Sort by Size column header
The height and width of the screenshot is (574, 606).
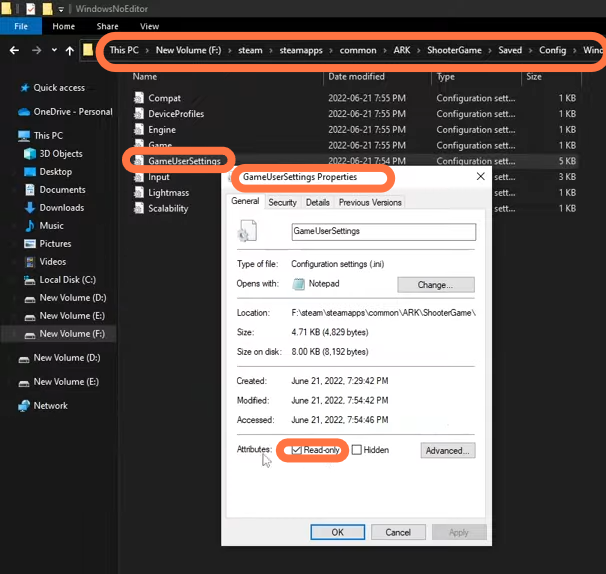coord(534,77)
